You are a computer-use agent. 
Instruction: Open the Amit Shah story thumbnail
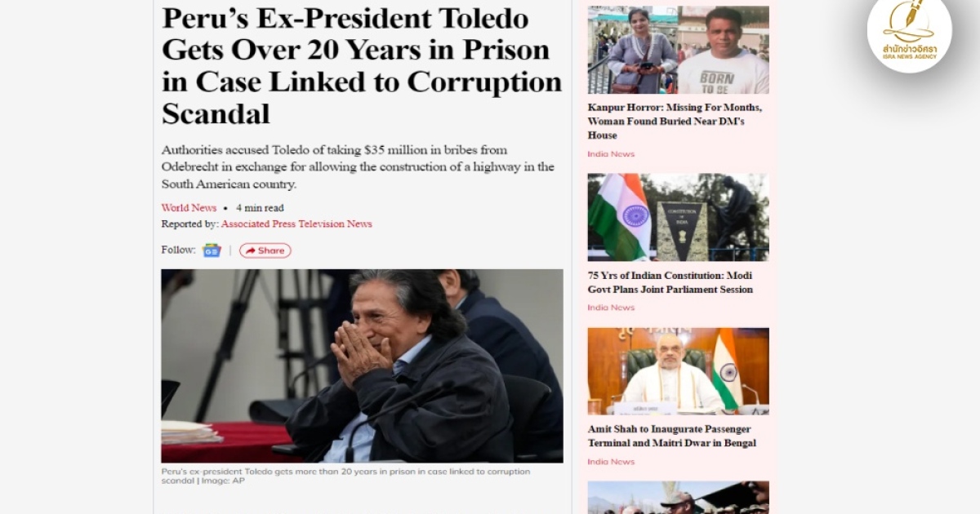click(678, 371)
